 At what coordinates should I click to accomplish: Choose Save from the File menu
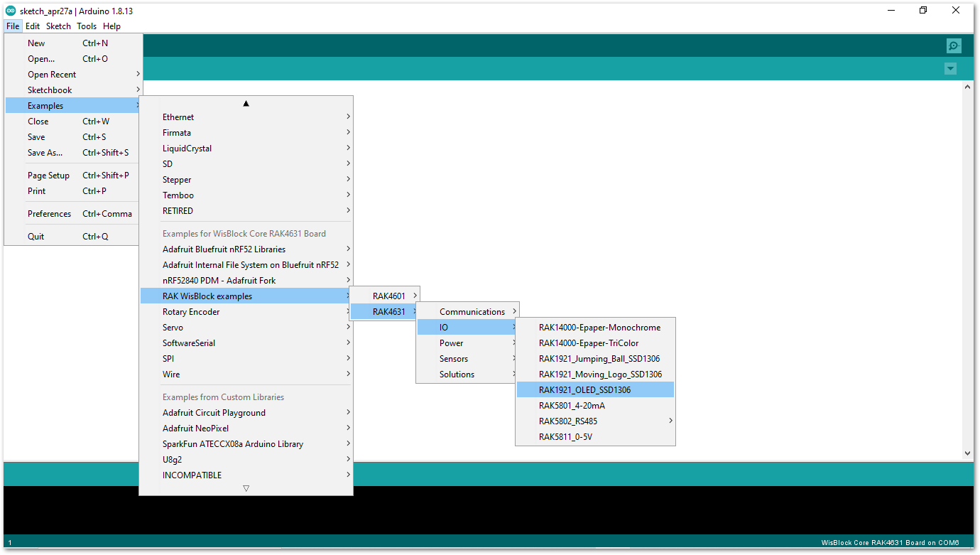click(73, 137)
